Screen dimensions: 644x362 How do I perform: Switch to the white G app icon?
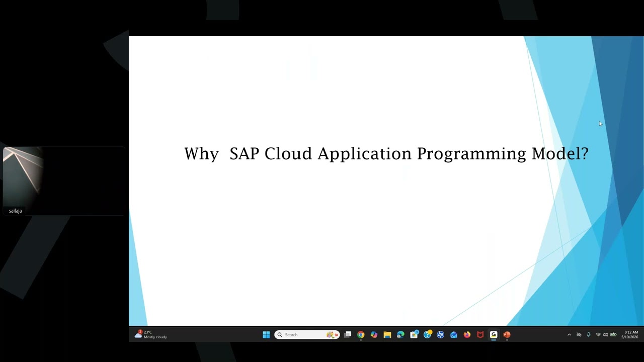point(494,335)
